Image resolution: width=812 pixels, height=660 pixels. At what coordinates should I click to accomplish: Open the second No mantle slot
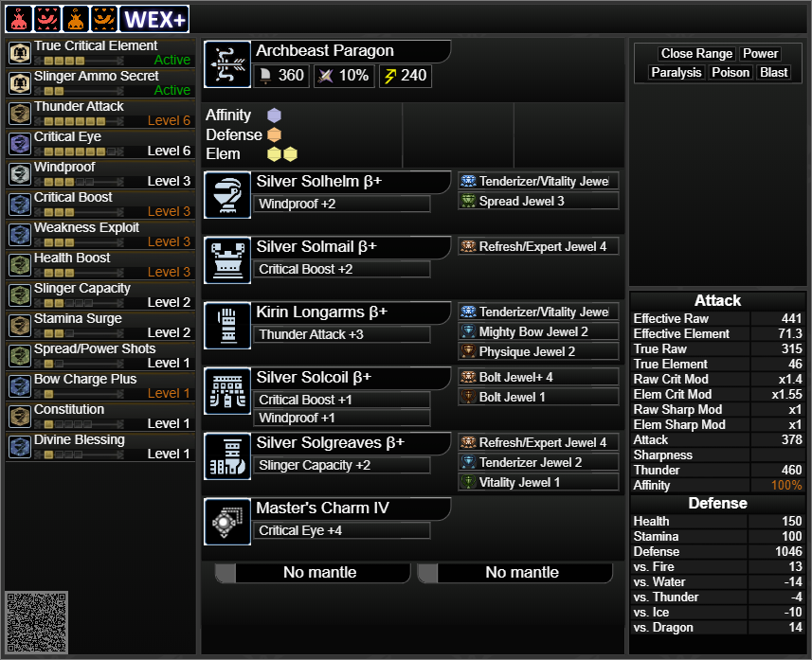514,573
